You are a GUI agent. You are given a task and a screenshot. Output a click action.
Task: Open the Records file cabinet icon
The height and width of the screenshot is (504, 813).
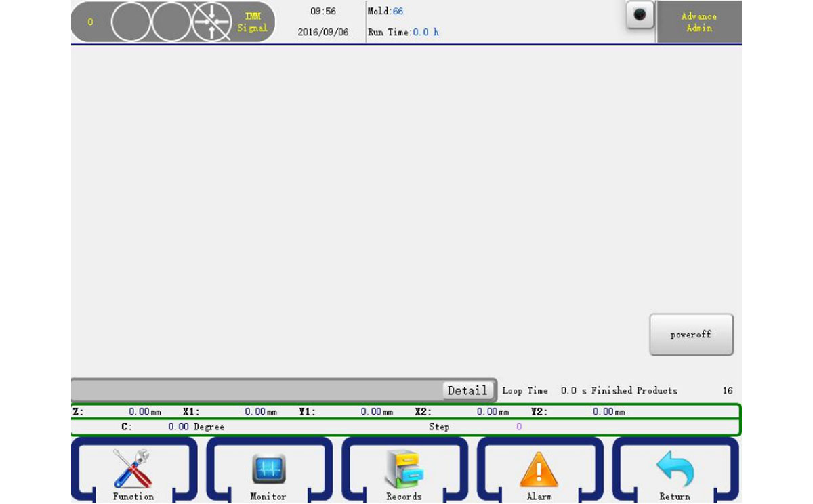[x=404, y=469]
